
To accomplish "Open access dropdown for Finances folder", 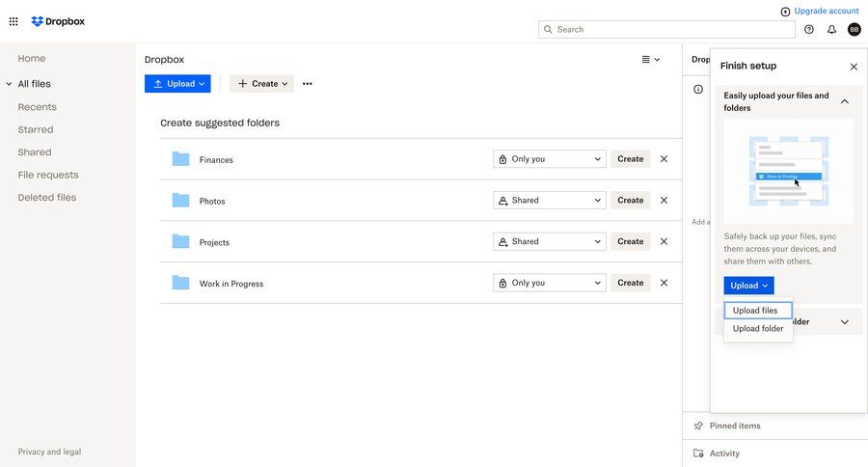I will click(x=550, y=159).
